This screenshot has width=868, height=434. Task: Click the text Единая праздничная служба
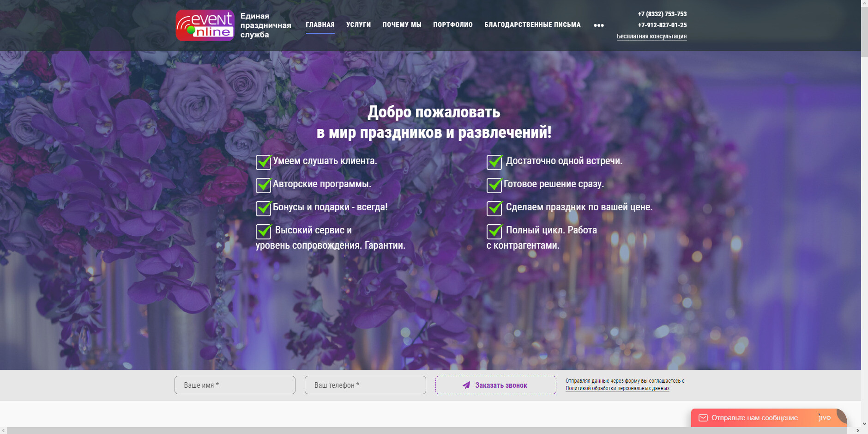(x=265, y=25)
